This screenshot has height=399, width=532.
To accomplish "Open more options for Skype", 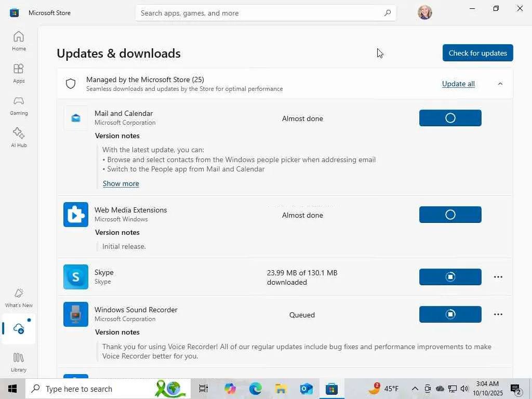I will tap(498, 277).
